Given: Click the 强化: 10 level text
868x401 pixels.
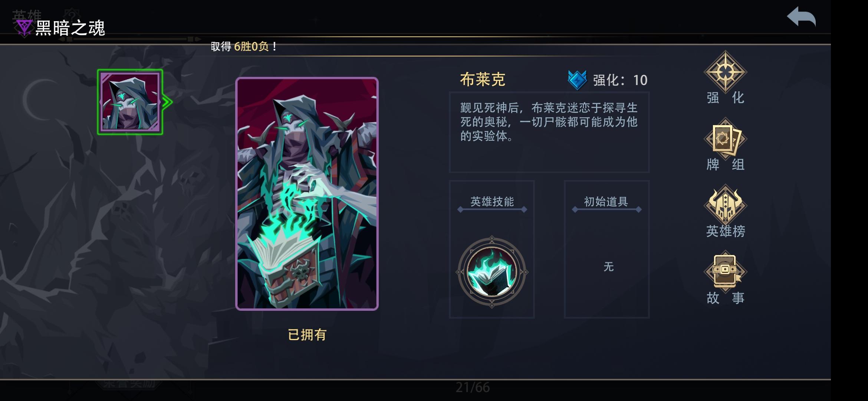Looking at the screenshot, I should [x=620, y=80].
